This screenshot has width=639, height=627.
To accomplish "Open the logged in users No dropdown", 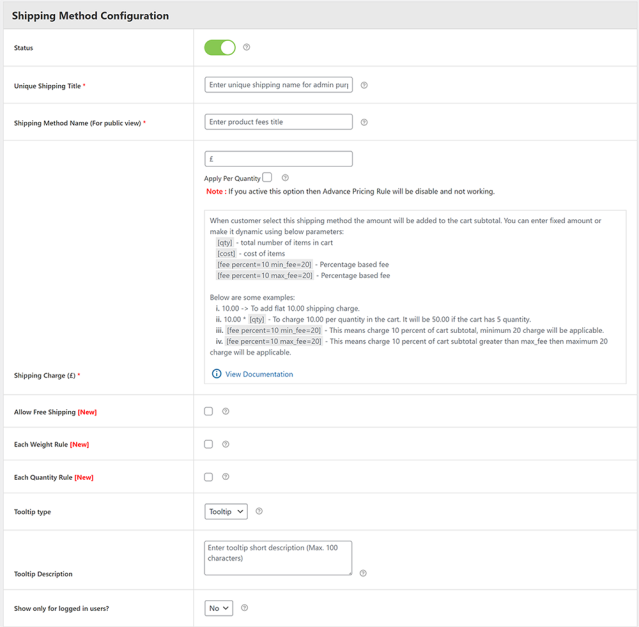I will (x=218, y=608).
